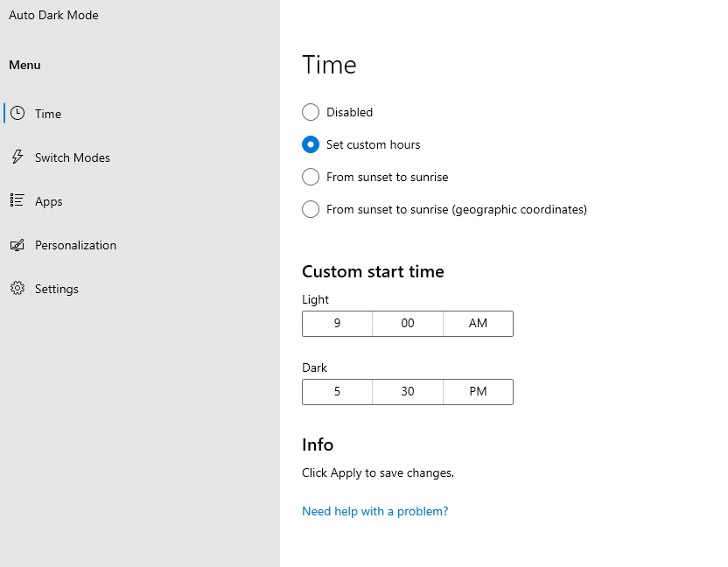Open the Settings gear icon
Image resolution: width=728 pixels, height=567 pixels.
17,289
